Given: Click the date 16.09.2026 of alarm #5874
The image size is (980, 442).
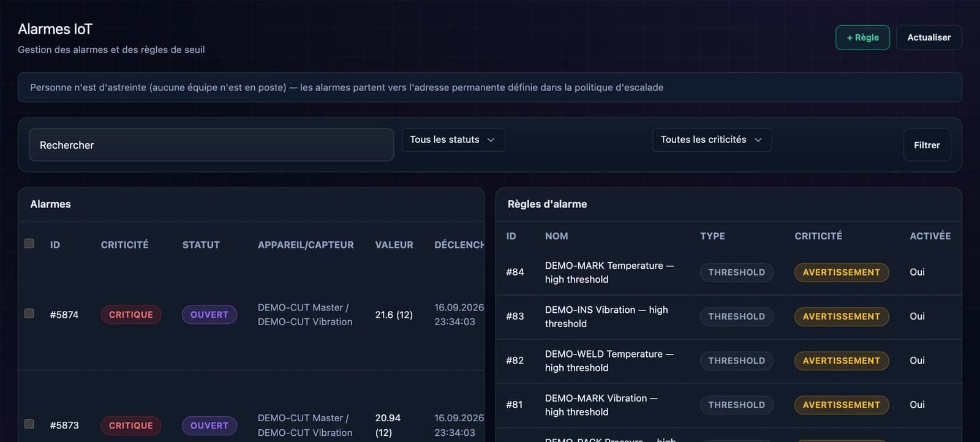Looking at the screenshot, I should (459, 307).
